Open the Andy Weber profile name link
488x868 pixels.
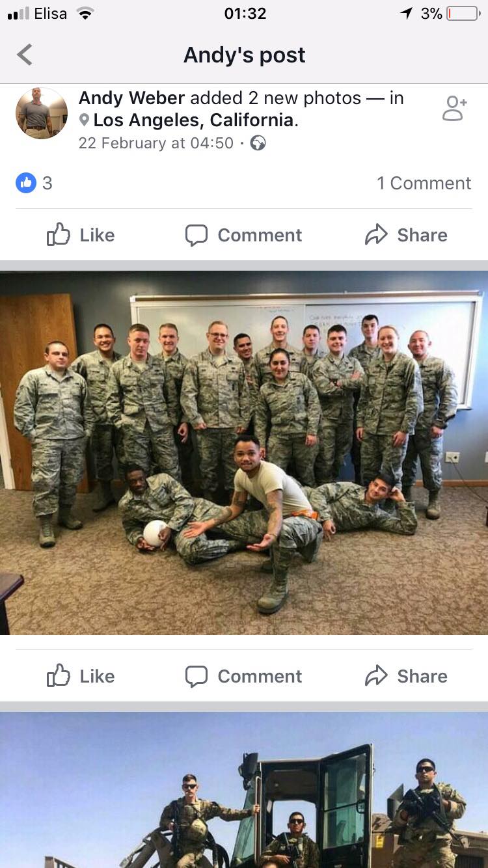(x=131, y=98)
